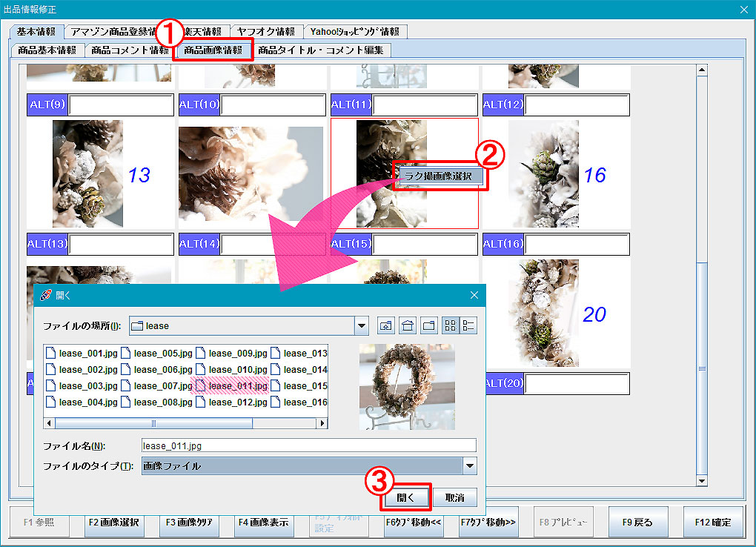Open 商品画像情報 sub-tab
The width and height of the screenshot is (756, 547).
[x=213, y=50]
